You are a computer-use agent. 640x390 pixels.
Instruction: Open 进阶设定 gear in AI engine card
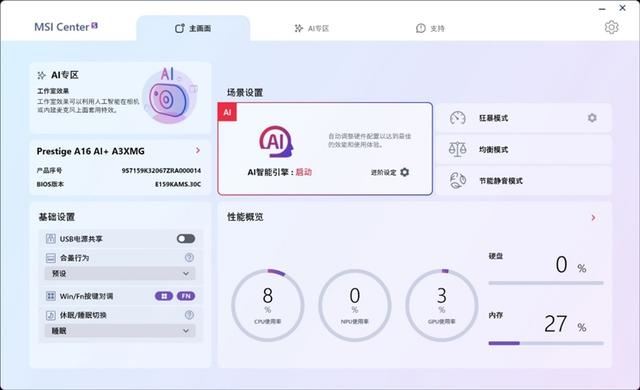(x=404, y=172)
